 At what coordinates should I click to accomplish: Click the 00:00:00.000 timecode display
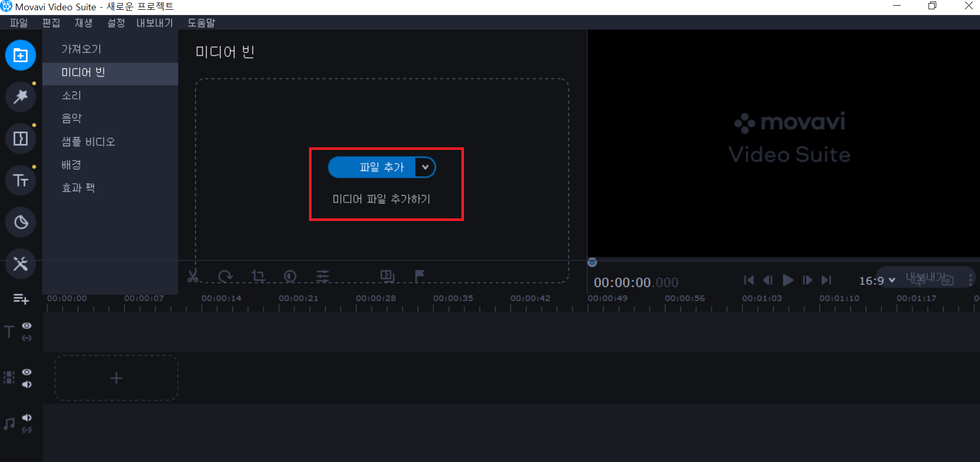click(x=636, y=282)
